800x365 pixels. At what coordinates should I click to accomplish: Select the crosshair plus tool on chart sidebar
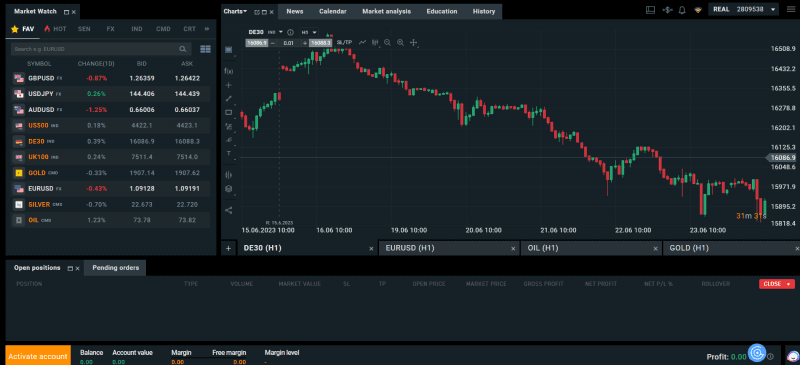click(229, 85)
